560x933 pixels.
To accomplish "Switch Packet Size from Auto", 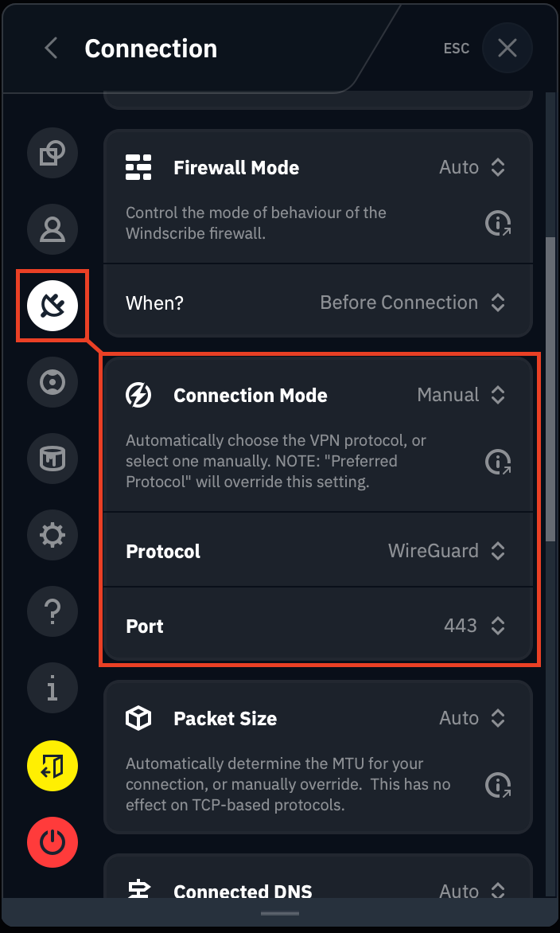I will (x=472, y=718).
